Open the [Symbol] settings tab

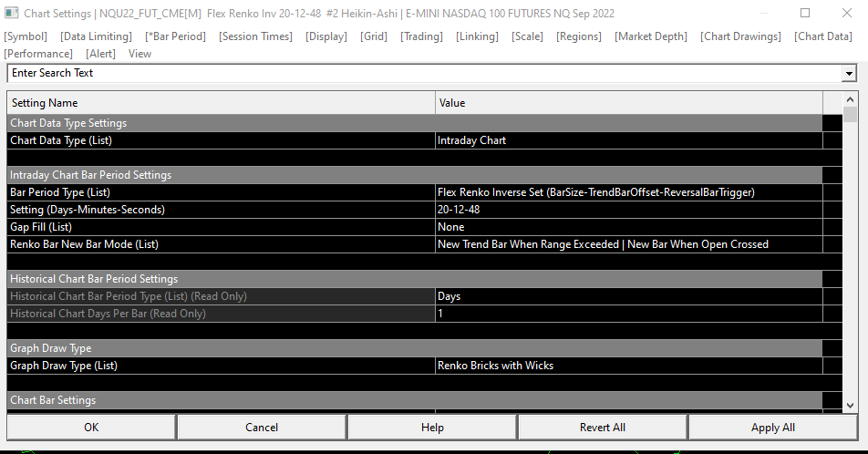26,36
